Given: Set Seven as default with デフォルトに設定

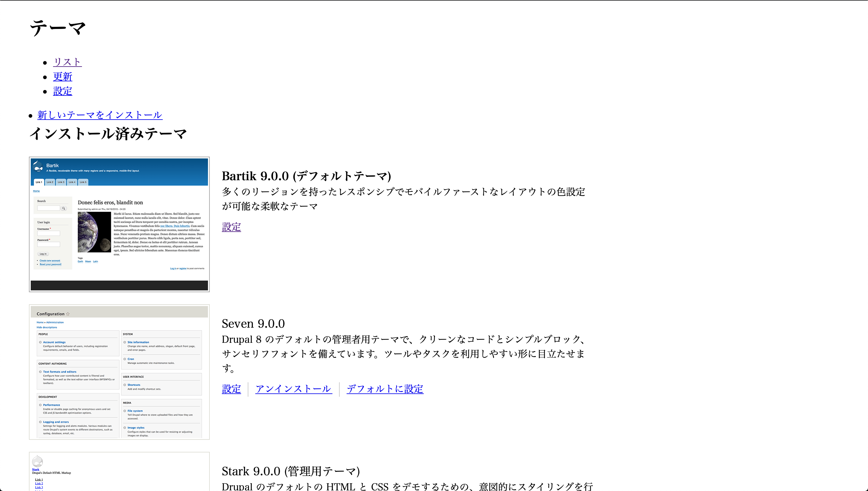Looking at the screenshot, I should [385, 389].
